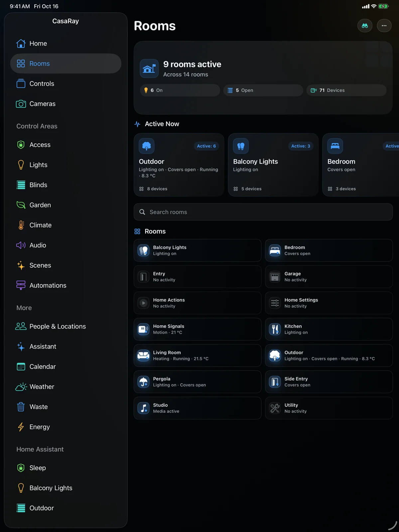Click the Audio speaker icon
The height and width of the screenshot is (532, 399).
pos(21,245)
